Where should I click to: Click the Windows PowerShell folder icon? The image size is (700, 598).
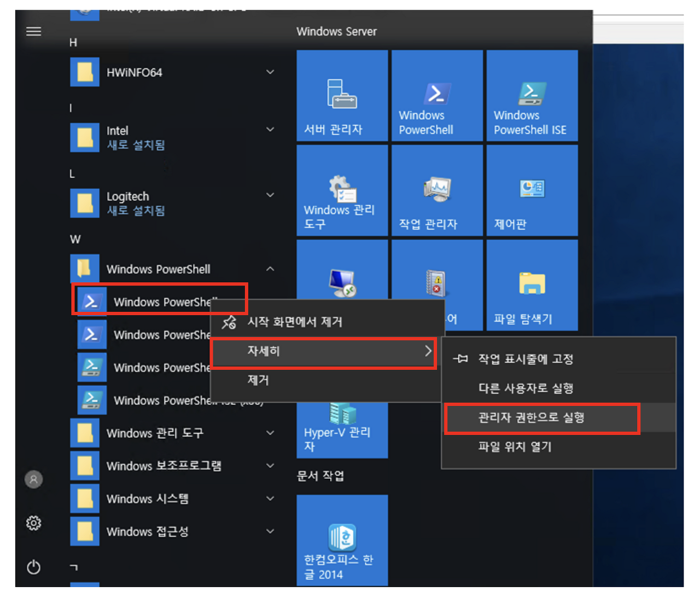pyautogui.click(x=85, y=269)
